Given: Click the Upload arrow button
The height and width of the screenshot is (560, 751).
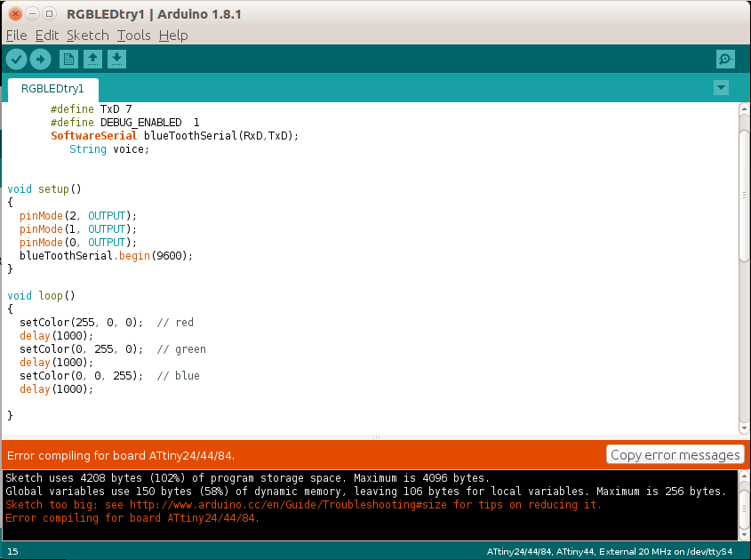Looking at the screenshot, I should click(x=40, y=60).
